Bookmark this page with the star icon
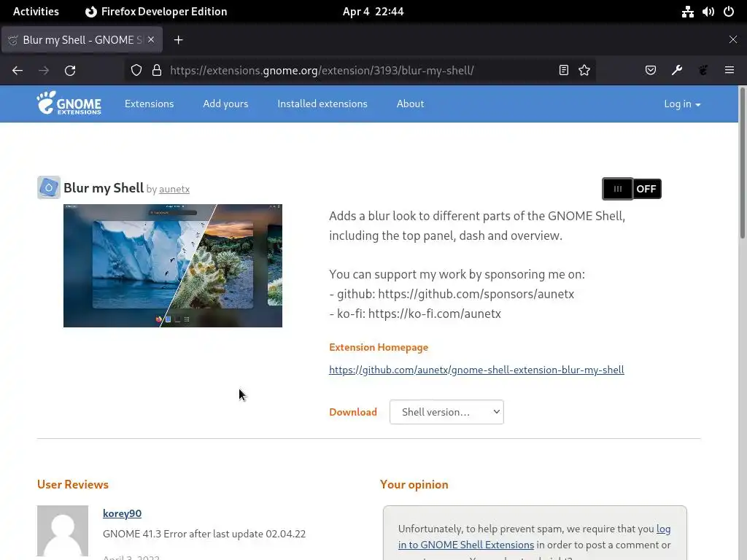 tap(584, 71)
